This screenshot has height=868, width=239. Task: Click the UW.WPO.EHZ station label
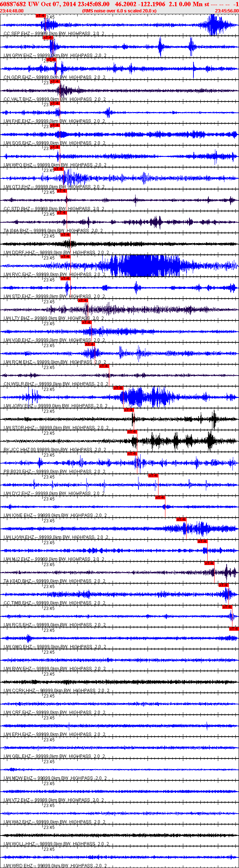(x=55, y=165)
